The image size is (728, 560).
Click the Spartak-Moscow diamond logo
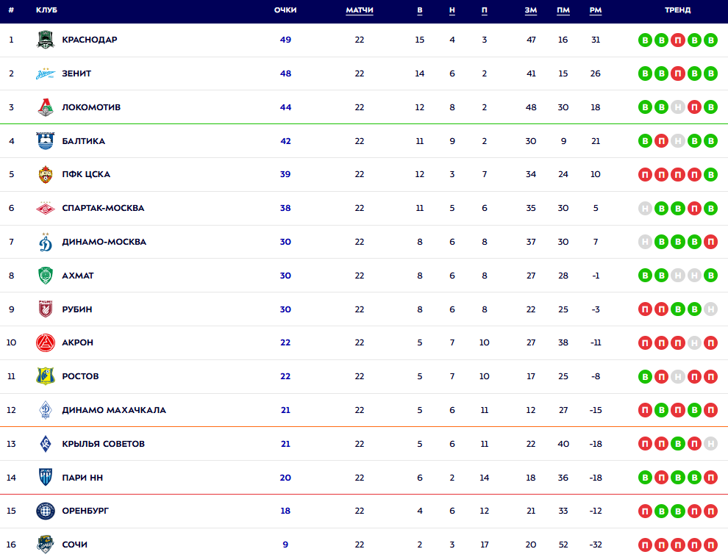[46, 208]
